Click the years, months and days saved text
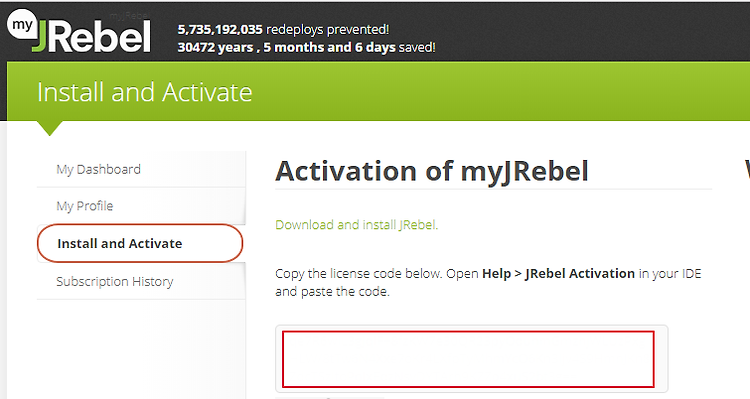 tap(307, 47)
